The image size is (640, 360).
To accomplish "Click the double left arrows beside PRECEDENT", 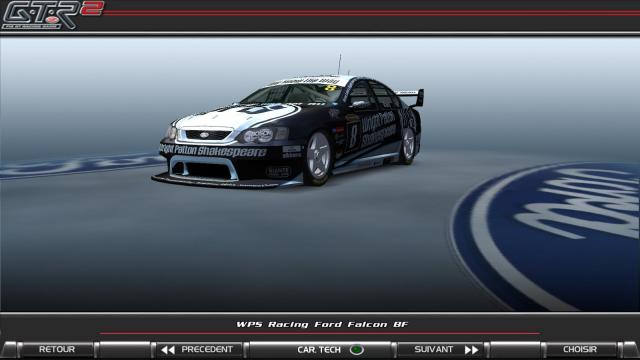I will click(168, 350).
